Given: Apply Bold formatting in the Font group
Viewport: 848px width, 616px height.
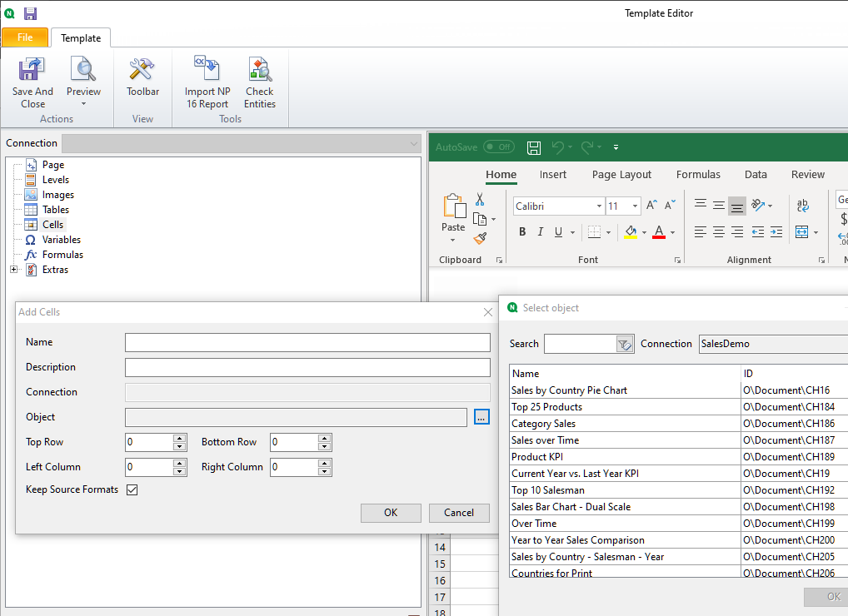Looking at the screenshot, I should tap(522, 231).
